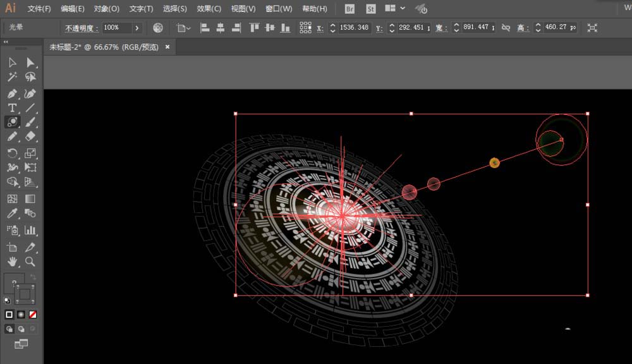Change screen mode at toolbar bottom

point(21,344)
